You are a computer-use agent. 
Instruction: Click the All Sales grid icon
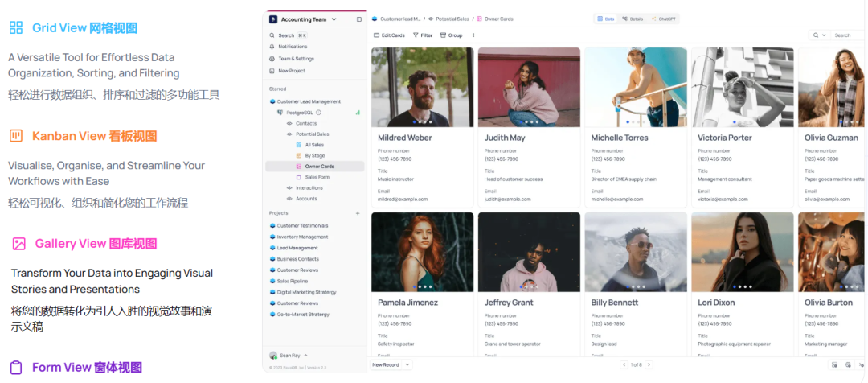coord(299,145)
